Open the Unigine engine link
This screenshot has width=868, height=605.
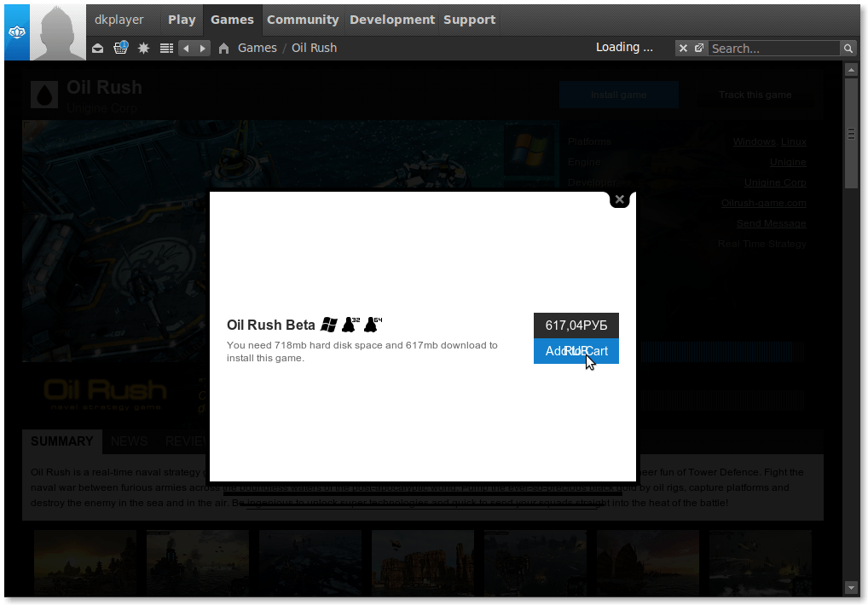(x=788, y=162)
